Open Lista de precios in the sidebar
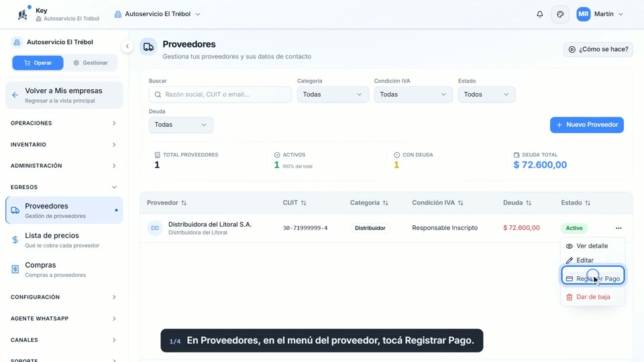This screenshot has width=644, height=362. point(64,240)
